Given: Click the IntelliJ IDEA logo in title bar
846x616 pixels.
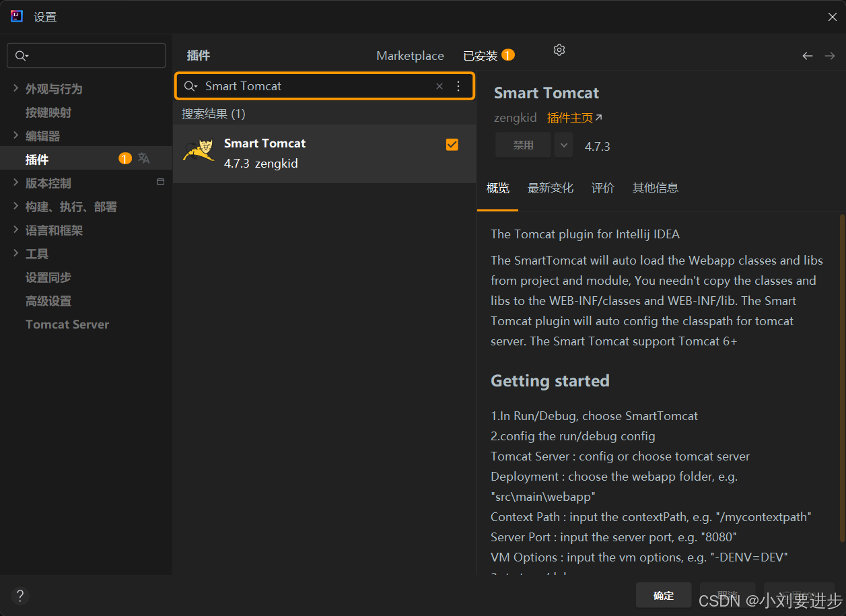Looking at the screenshot, I should point(17,16).
